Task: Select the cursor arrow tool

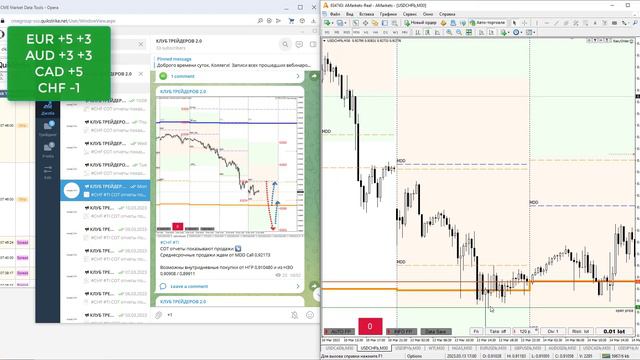Action: (514, 23)
